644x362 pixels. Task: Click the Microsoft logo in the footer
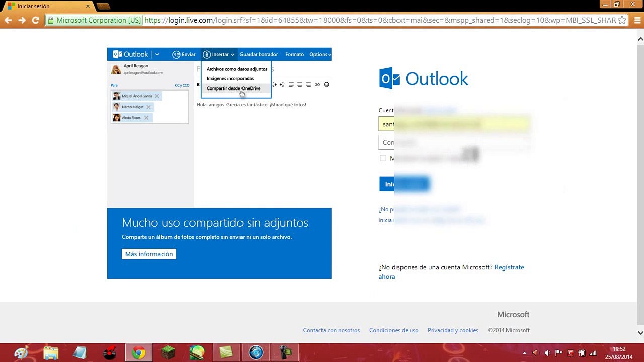(513, 315)
